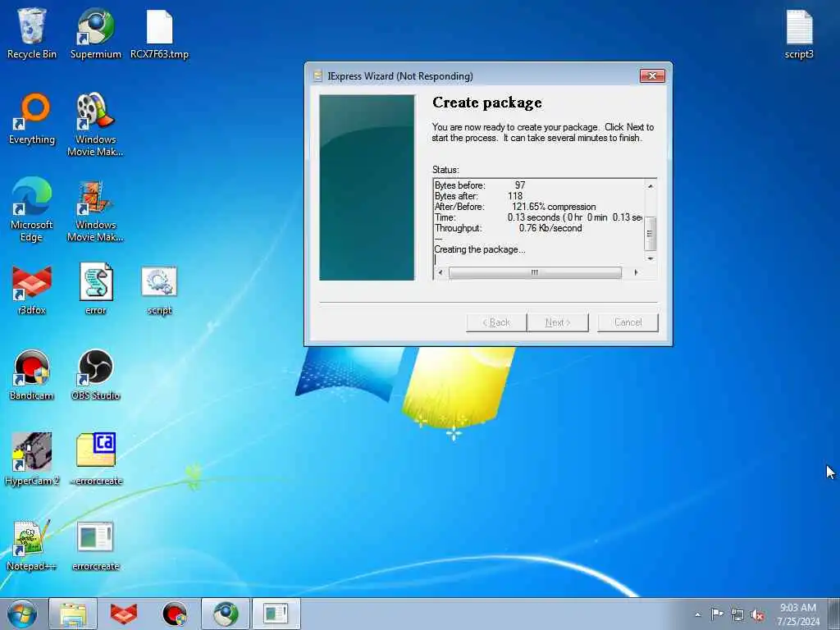840x630 pixels.
Task: Select the RCX7F63.tmp file icon
Action: pos(160,33)
